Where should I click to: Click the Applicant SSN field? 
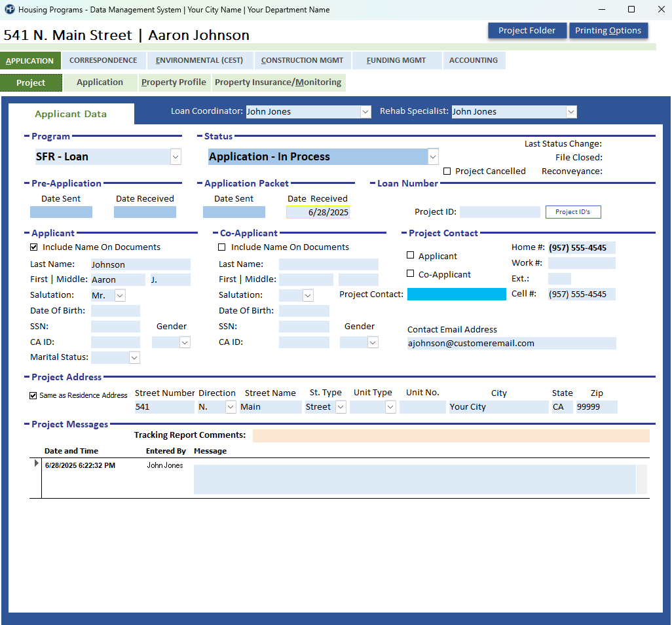click(x=115, y=327)
